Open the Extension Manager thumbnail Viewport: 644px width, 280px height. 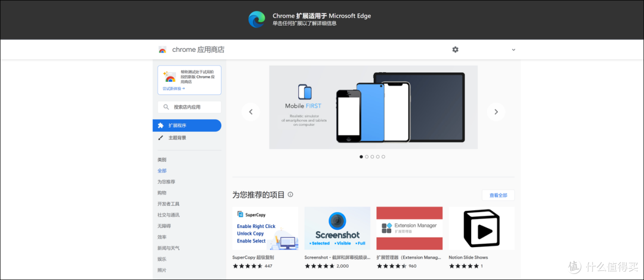pos(410,228)
